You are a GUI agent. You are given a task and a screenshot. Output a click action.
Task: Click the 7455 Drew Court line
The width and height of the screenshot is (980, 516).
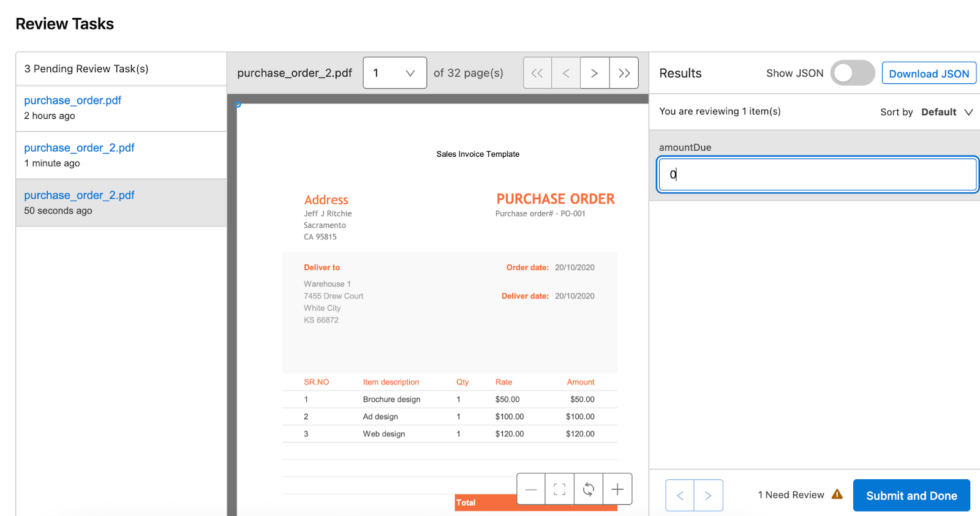(334, 296)
